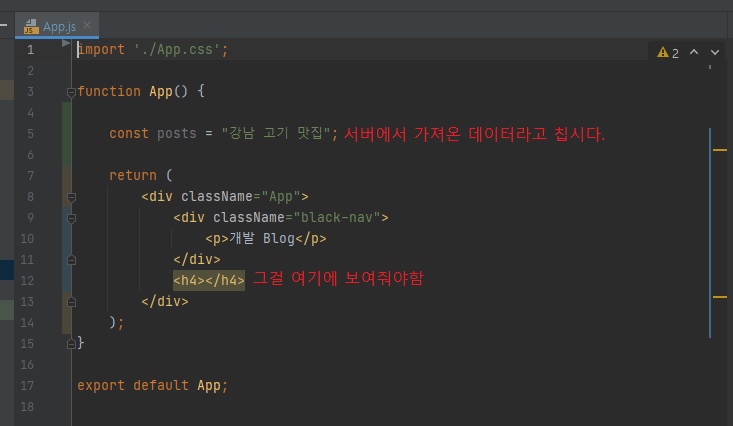The height and width of the screenshot is (426, 733).
Task: Click the 'posts' variable name
Action: click(177, 134)
